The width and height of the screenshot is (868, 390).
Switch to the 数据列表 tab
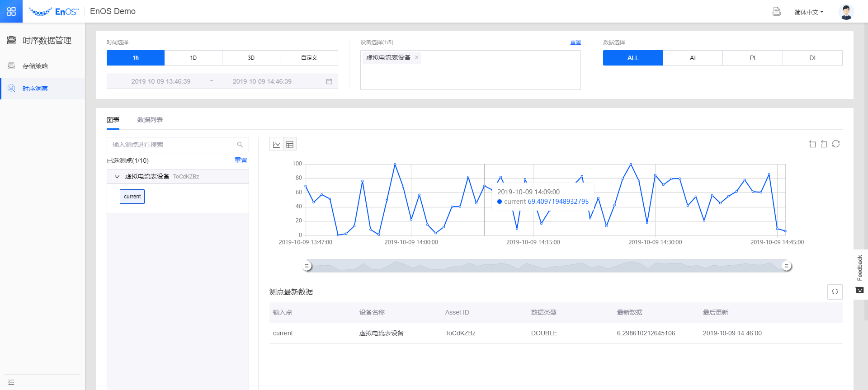(150, 120)
